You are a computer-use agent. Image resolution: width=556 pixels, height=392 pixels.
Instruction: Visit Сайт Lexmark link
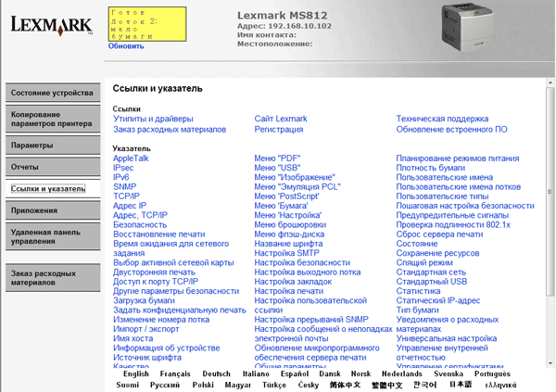coord(281,119)
